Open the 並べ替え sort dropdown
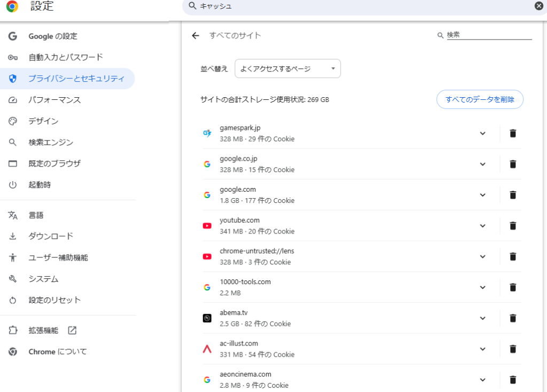The width and height of the screenshot is (547, 392). click(x=288, y=68)
